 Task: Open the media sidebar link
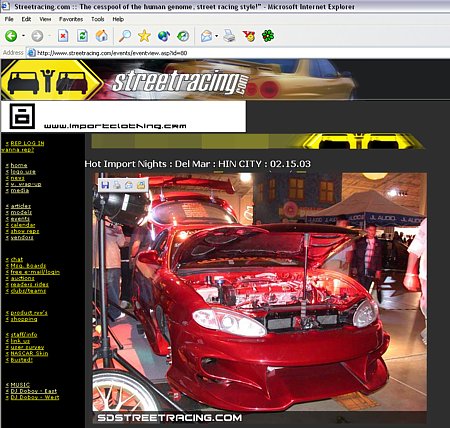point(20,190)
